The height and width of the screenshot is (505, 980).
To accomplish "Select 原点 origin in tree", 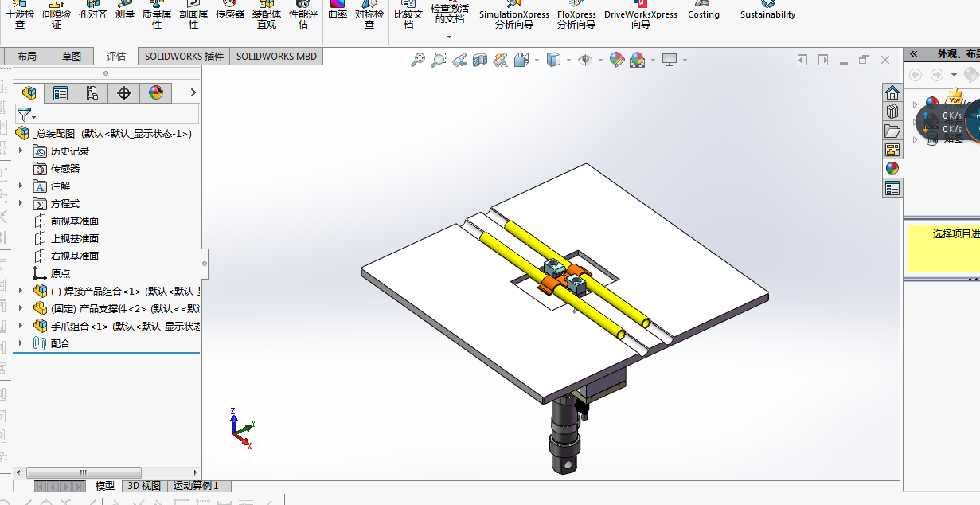I will click(x=61, y=273).
